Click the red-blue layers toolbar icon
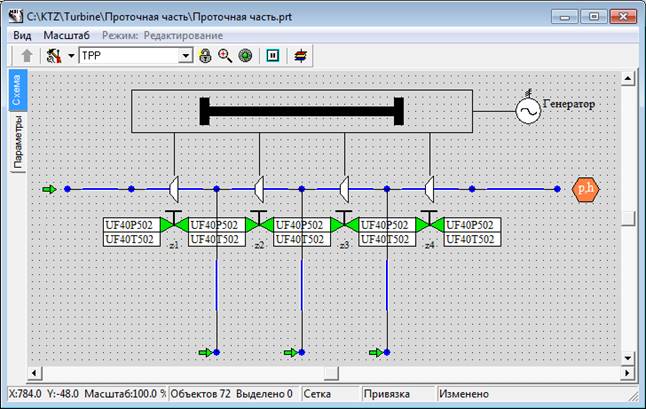 (x=299, y=56)
